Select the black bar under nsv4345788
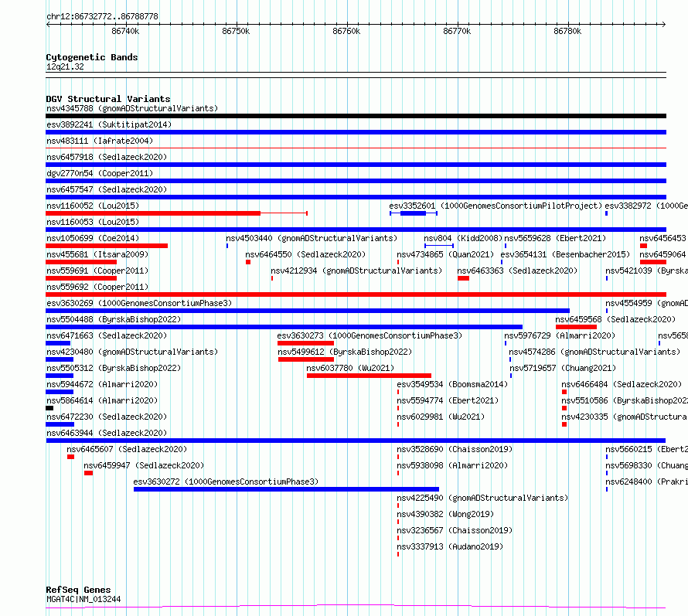The height and width of the screenshot is (616, 688). pyautogui.click(x=356, y=116)
